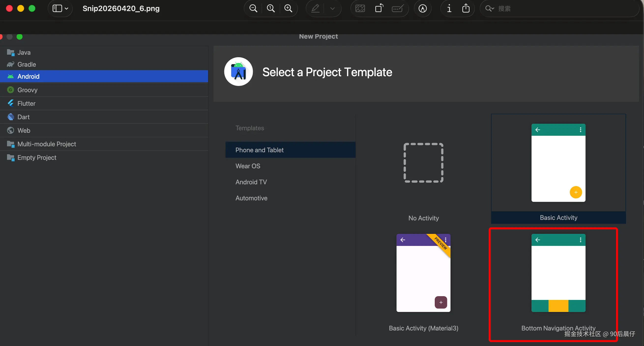Show the Markup toolbar
The image size is (644, 346).
[x=423, y=9]
